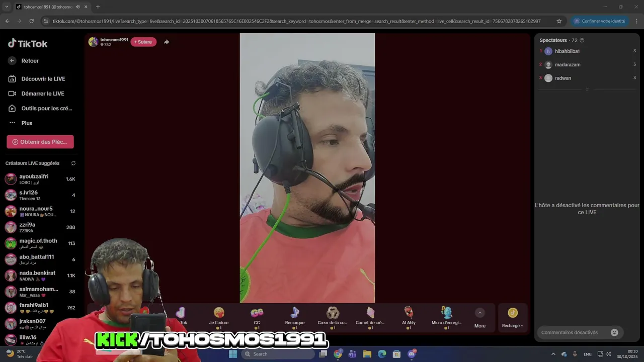644x362 pixels.
Task: Click spectator hibahbiiba1
Action: (x=587, y=51)
